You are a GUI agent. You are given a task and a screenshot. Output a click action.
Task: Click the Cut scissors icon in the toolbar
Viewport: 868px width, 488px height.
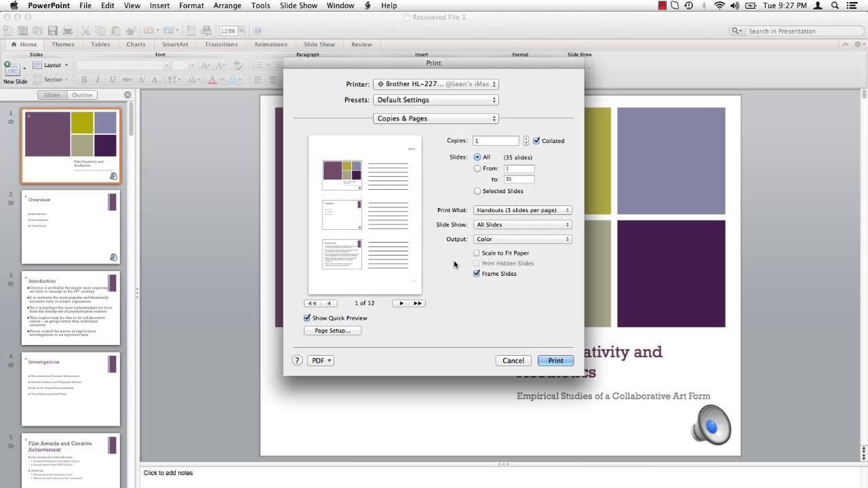pos(85,30)
